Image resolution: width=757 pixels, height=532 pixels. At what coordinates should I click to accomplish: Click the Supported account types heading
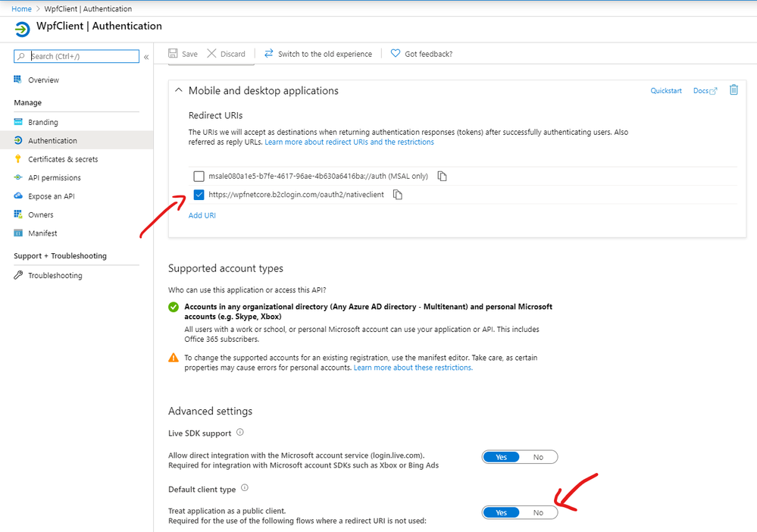(226, 268)
